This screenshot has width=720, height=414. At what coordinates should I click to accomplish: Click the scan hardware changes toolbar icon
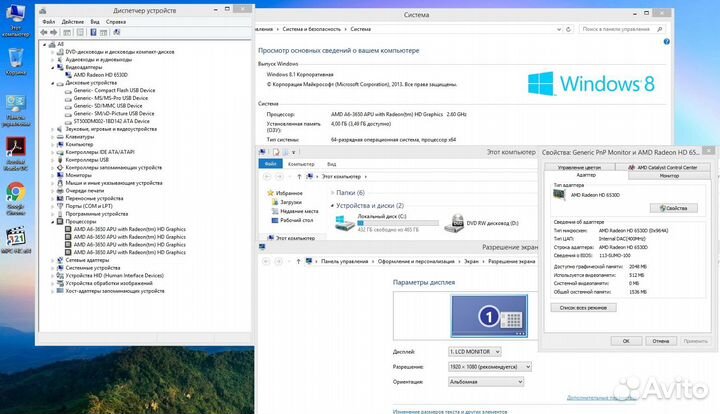tap(117, 32)
